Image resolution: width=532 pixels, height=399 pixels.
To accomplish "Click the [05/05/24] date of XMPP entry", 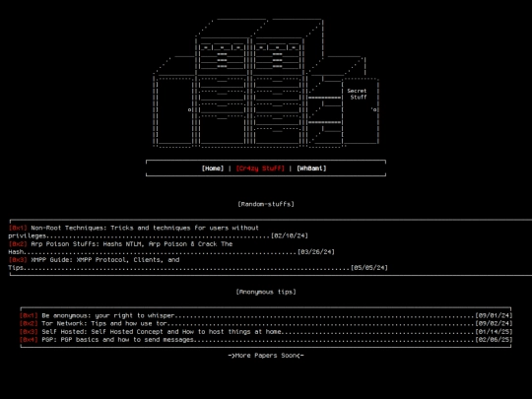I will point(369,268).
